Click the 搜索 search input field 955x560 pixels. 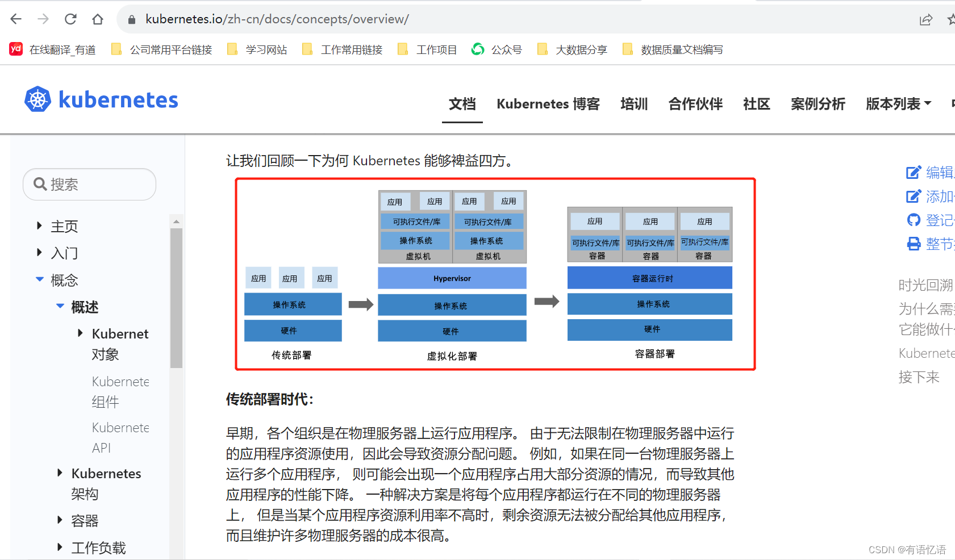(x=89, y=184)
